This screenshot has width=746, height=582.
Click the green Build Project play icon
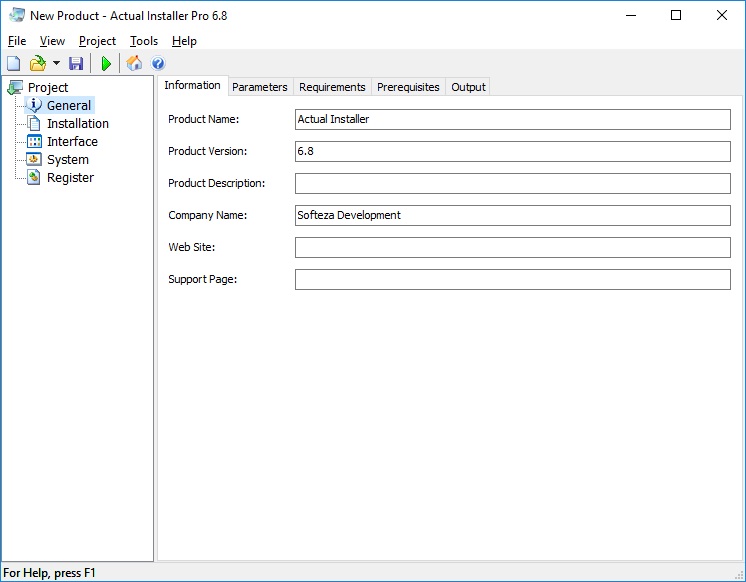coord(107,63)
